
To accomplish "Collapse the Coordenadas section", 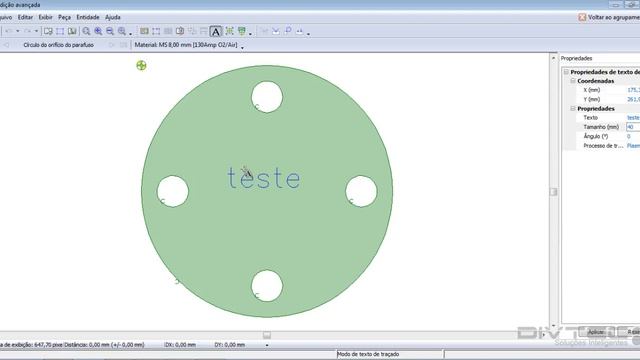I will tap(573, 81).
